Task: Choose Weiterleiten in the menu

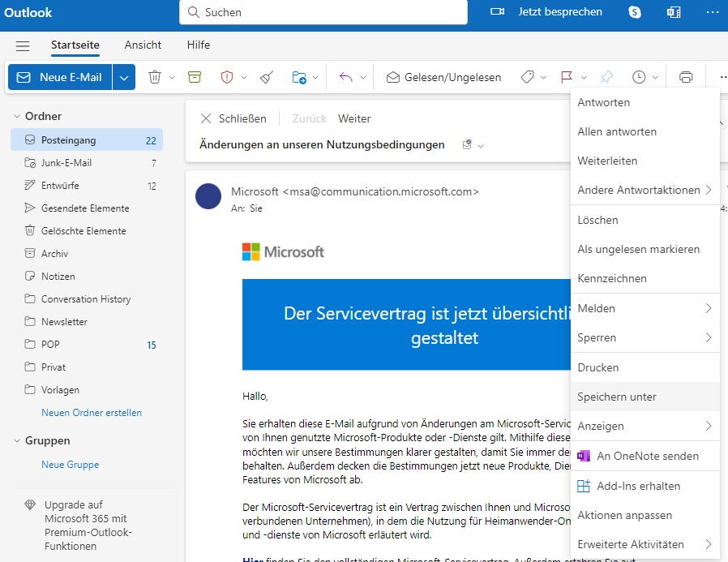Action: [644, 161]
